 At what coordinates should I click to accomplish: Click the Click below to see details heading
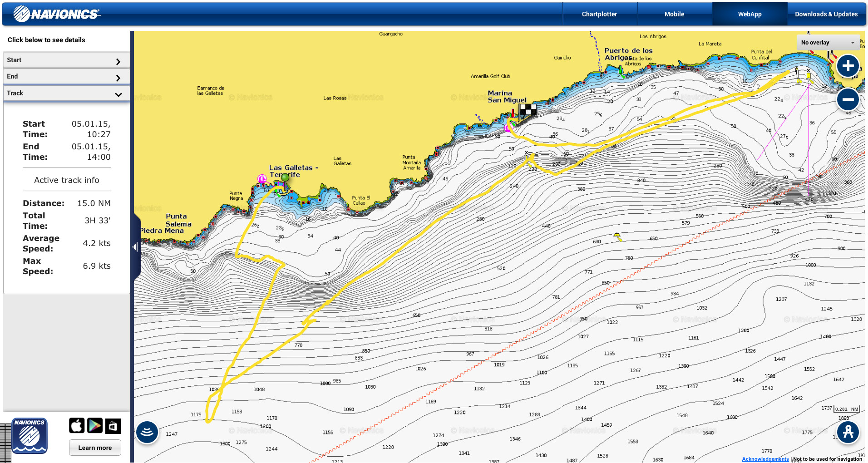[46, 40]
